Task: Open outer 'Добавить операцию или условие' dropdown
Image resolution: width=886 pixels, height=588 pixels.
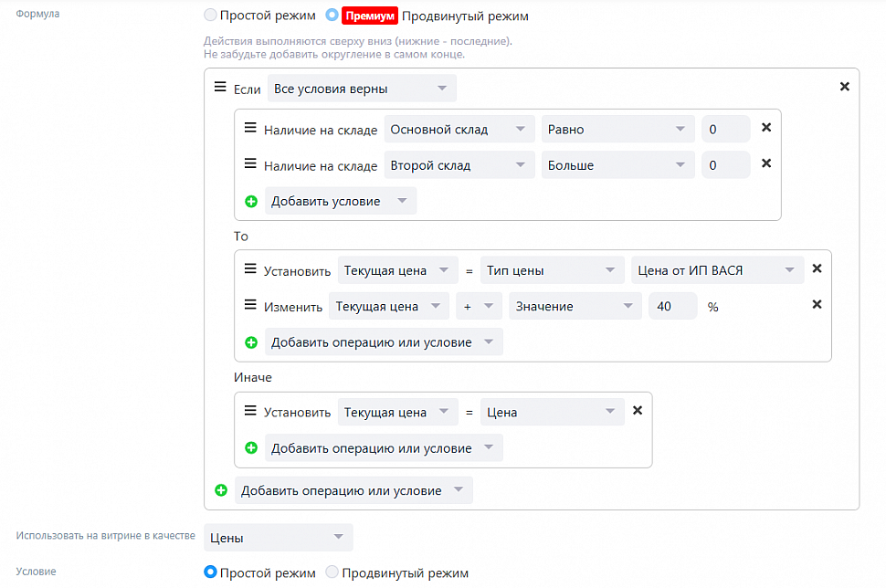Action: (x=353, y=490)
